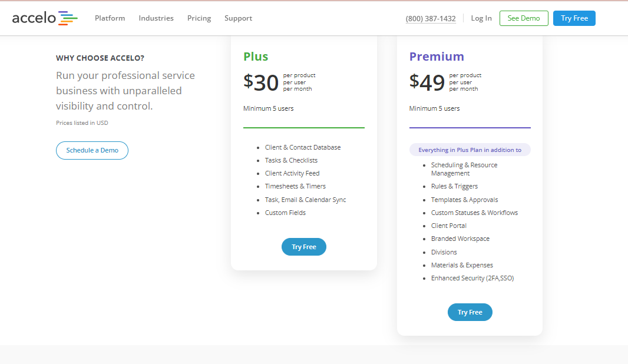
Task: Click the See Demo button in header
Action: (x=524, y=18)
